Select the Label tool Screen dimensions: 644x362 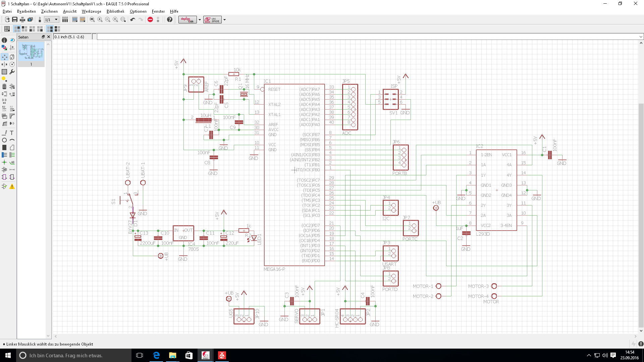click(12, 162)
